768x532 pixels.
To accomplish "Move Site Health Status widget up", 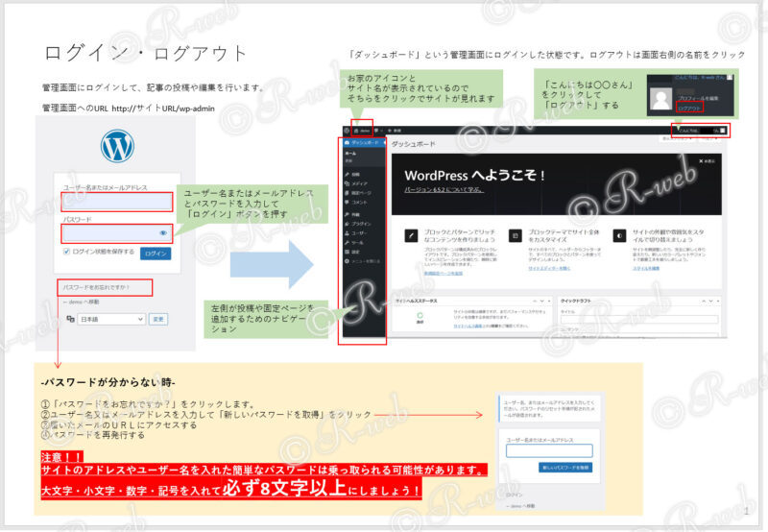I will (535, 301).
